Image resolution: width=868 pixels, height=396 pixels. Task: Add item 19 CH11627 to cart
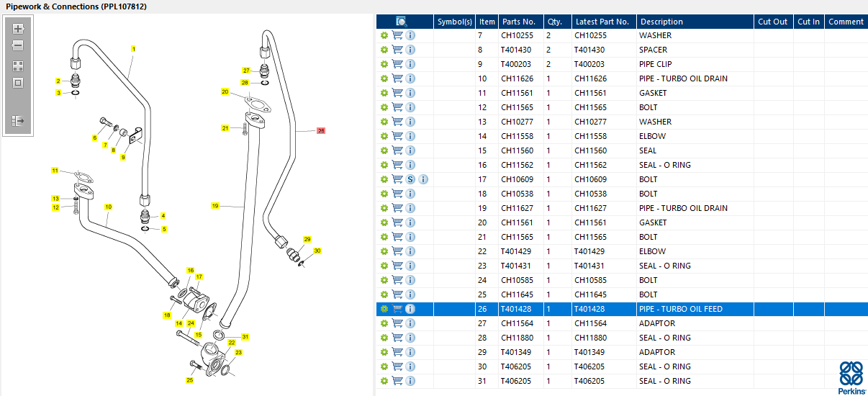(x=397, y=208)
